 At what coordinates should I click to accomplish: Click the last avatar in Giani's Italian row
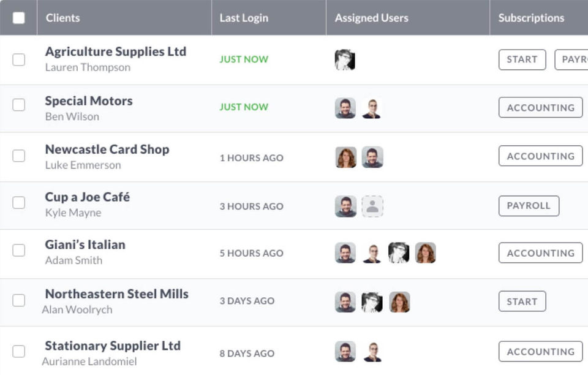(x=425, y=253)
